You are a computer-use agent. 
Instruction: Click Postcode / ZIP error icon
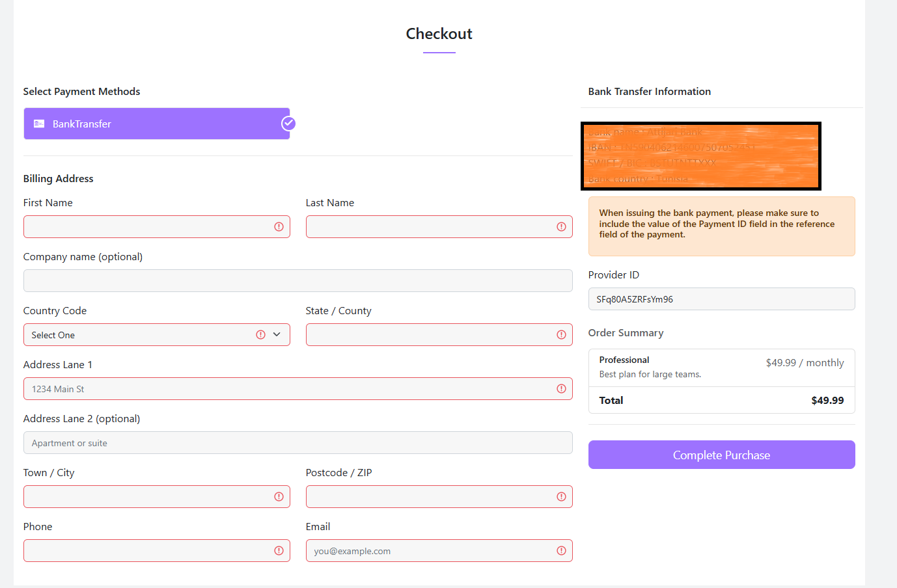pos(561,497)
